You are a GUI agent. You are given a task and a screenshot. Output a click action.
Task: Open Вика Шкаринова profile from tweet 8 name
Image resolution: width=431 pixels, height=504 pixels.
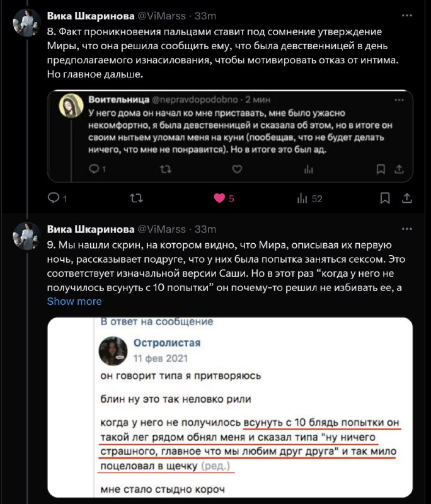[91, 16]
